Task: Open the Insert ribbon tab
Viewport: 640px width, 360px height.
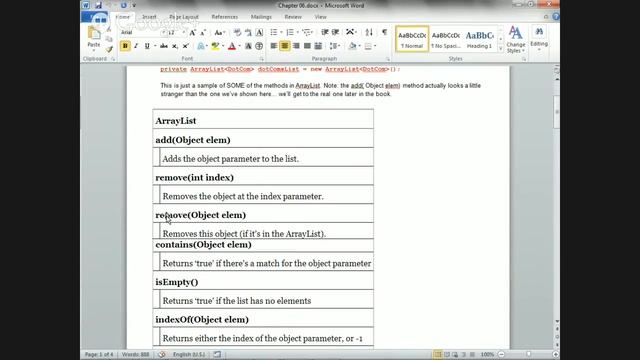Action: point(149,17)
